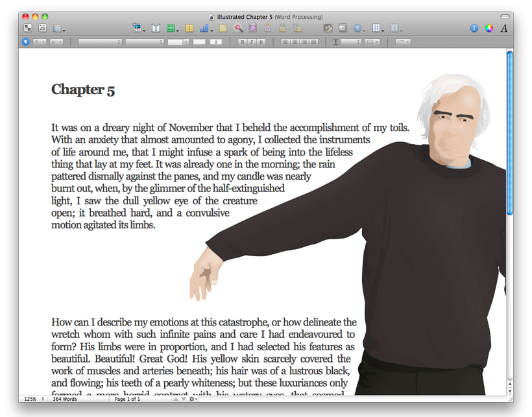Open the two-column toolbar menu
Screen dimensions: 532x417
(x=396, y=28)
